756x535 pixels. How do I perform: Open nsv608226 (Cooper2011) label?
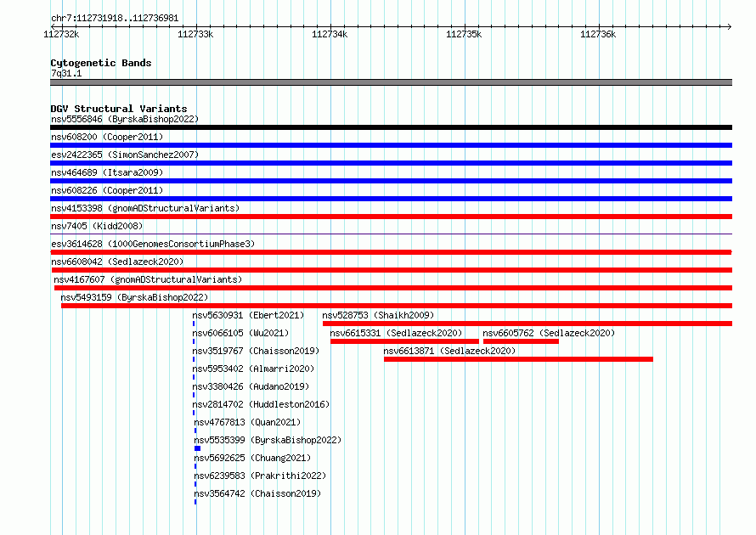click(x=107, y=190)
